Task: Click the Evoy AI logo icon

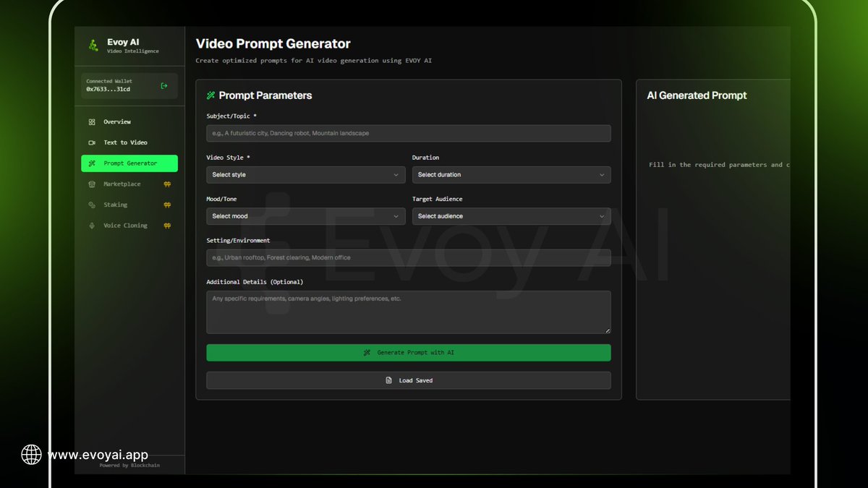Action: [x=93, y=46]
